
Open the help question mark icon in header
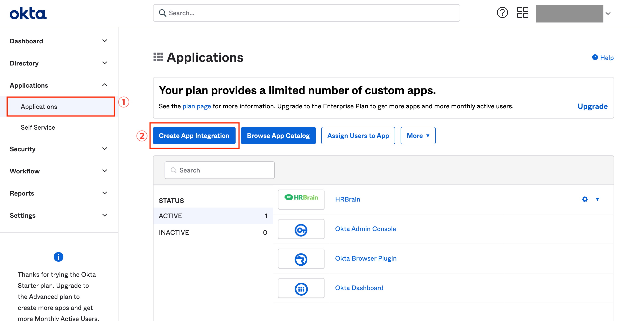[x=502, y=12]
